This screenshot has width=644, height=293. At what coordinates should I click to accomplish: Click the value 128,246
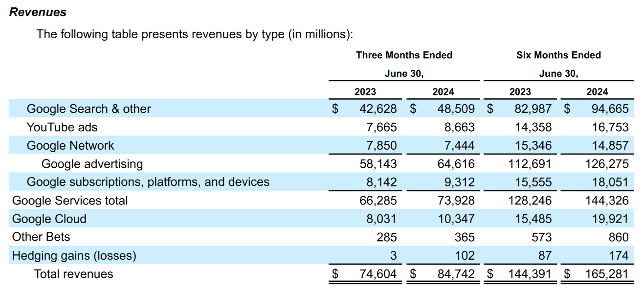pos(530,201)
